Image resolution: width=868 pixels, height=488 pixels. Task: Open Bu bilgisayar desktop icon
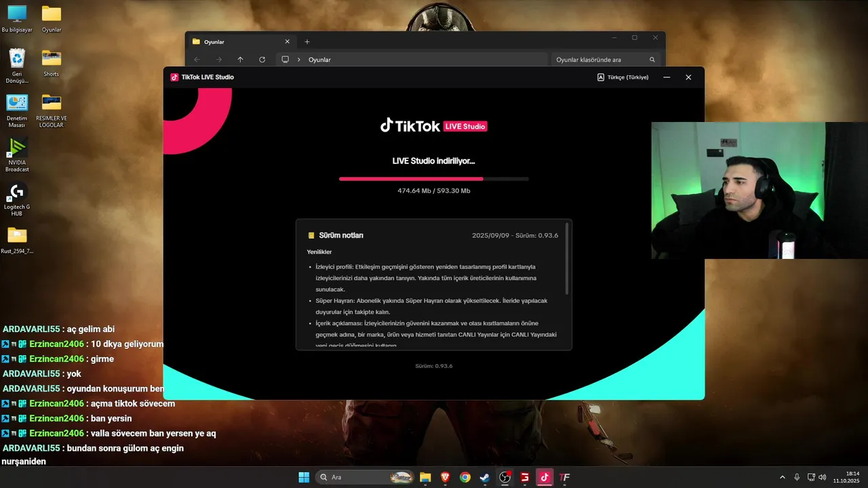coord(17,18)
